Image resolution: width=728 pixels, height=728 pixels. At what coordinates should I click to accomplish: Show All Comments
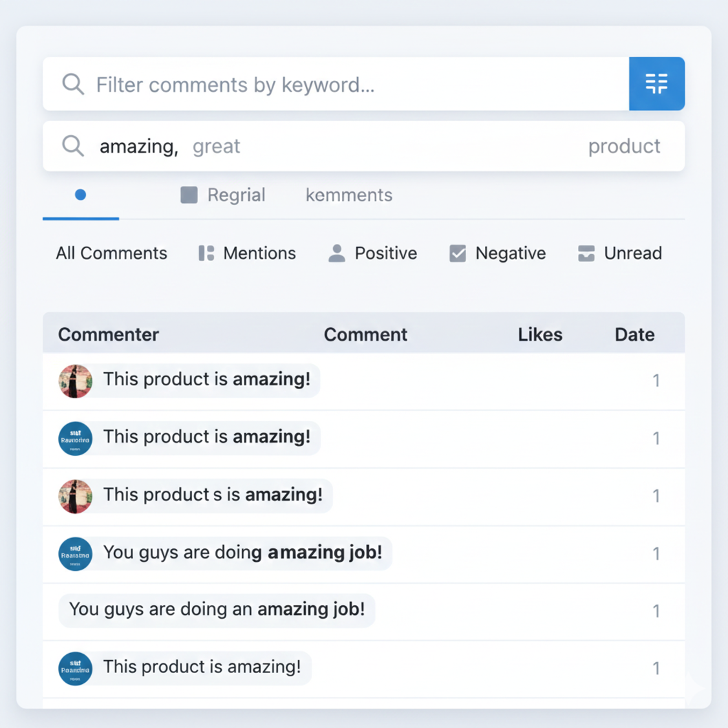(x=111, y=253)
